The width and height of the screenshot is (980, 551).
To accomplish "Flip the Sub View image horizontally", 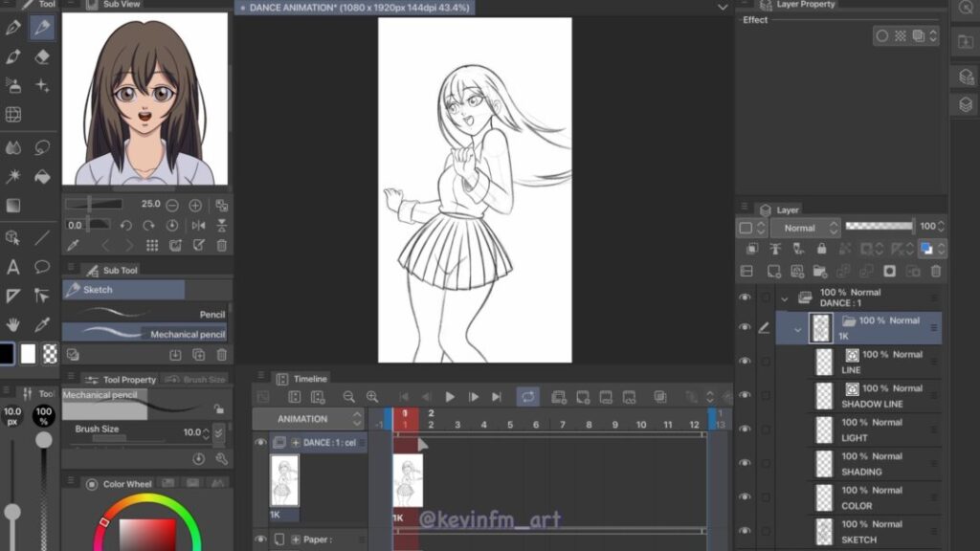I will (x=199, y=225).
